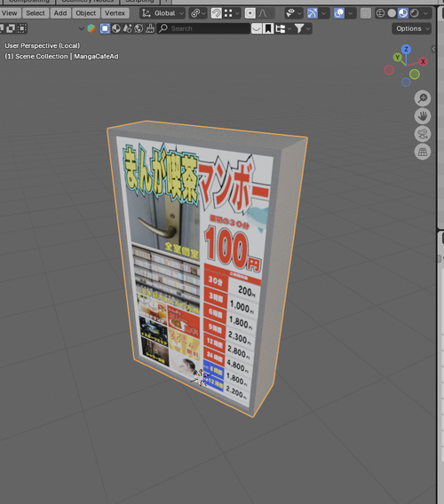
Task: Switch to wireframe shading
Action: tap(380, 13)
